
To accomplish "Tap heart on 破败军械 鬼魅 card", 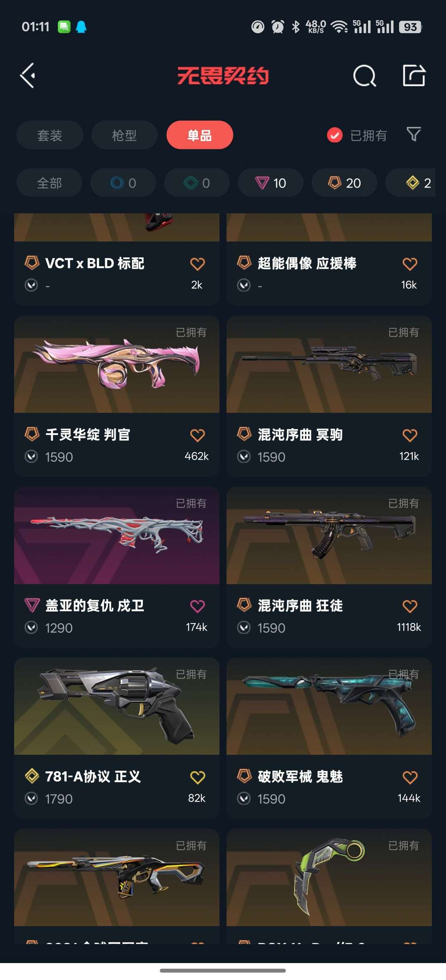I will pyautogui.click(x=410, y=777).
